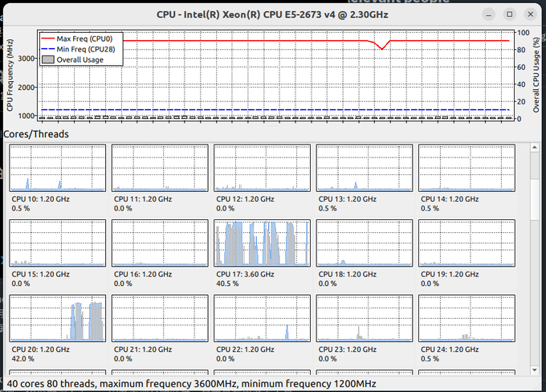
Task: Select the CPU 20 usage graph
Action: tap(58, 318)
